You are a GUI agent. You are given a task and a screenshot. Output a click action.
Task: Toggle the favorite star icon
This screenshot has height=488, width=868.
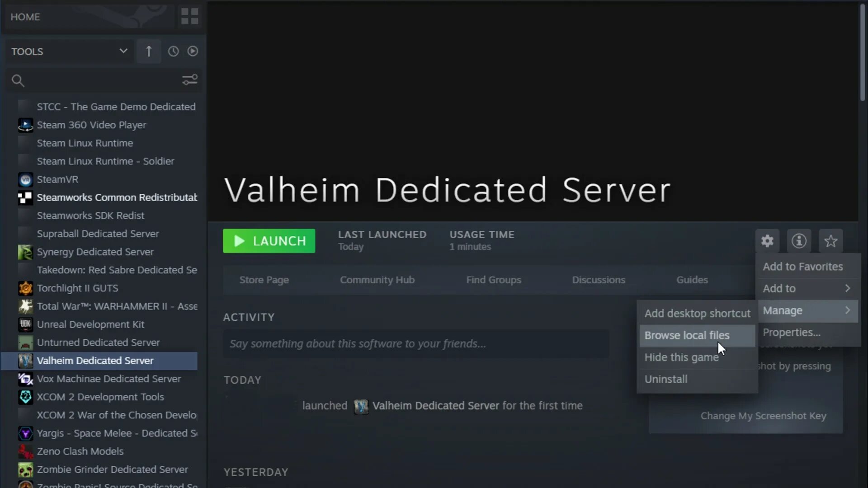830,241
